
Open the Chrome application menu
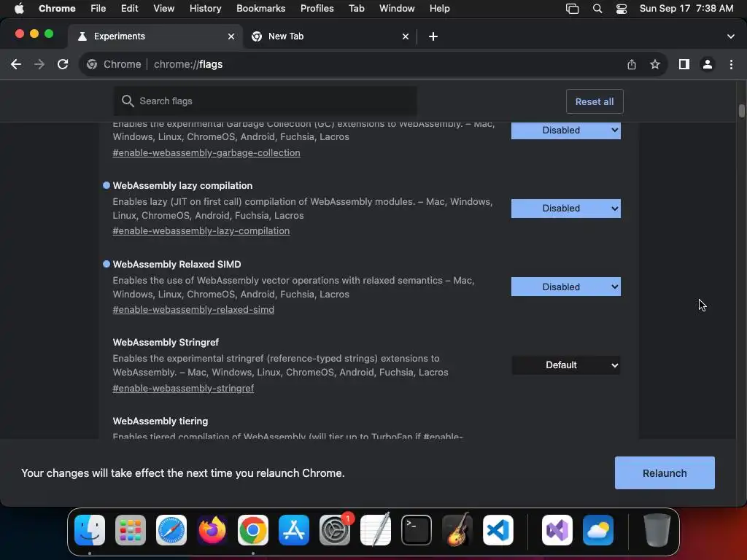(57, 9)
